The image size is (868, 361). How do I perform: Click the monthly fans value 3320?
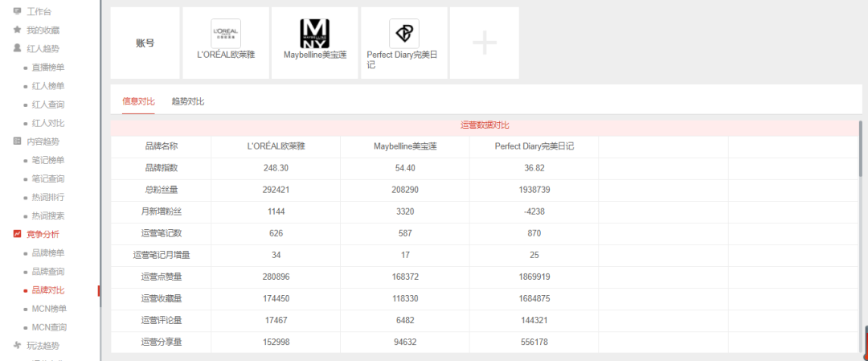pyautogui.click(x=406, y=211)
